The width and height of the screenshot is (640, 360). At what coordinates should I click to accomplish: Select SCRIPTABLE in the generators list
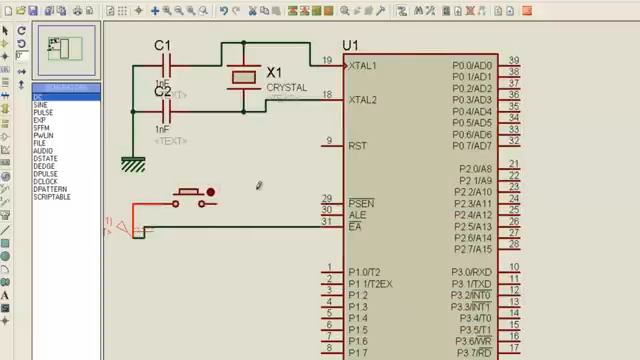point(52,197)
